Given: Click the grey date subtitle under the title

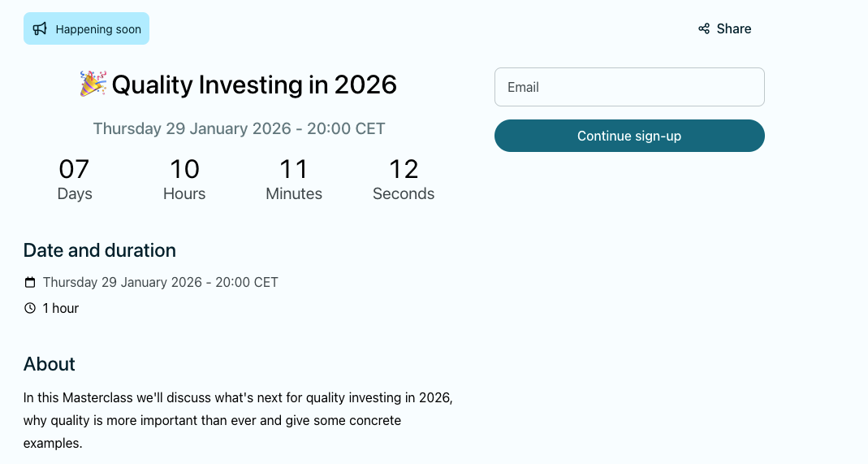Looking at the screenshot, I should click(x=239, y=128).
